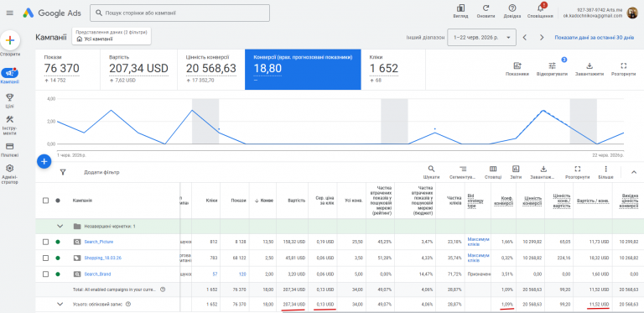The image size is (644, 313).
Task: Click the Bid strategy type column header
Action: [475, 201]
